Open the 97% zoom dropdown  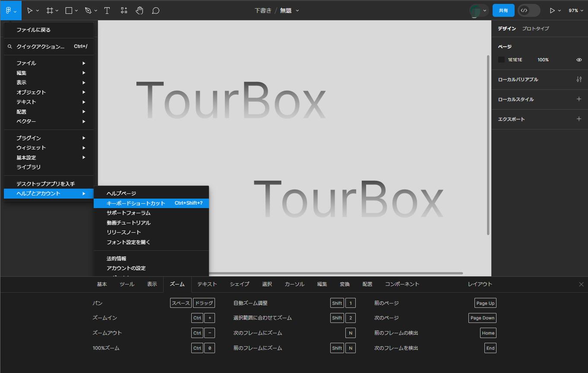coord(575,10)
